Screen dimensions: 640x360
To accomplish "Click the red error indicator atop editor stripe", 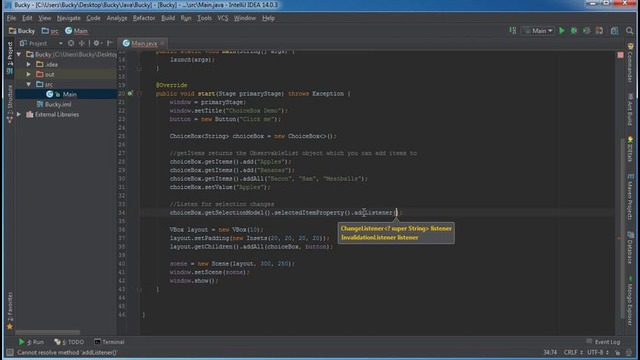I will [x=620, y=55].
